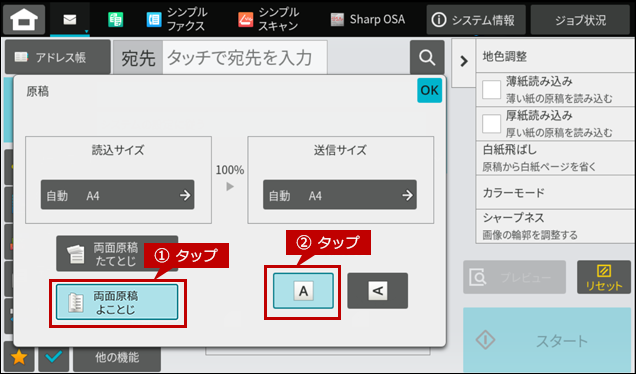Tap the star favorites icon
636x374 pixels.
pos(19,357)
